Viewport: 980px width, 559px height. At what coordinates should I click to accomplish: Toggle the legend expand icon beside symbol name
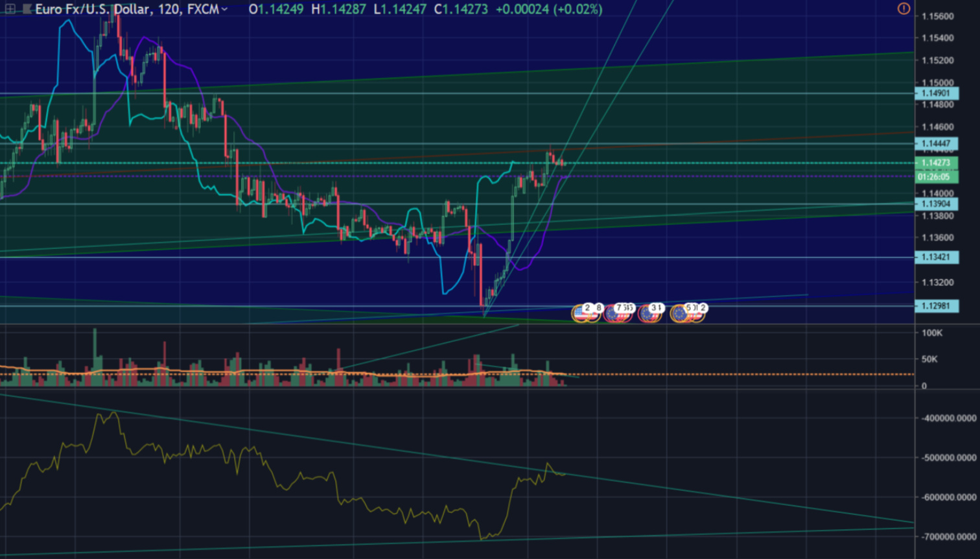click(x=10, y=9)
